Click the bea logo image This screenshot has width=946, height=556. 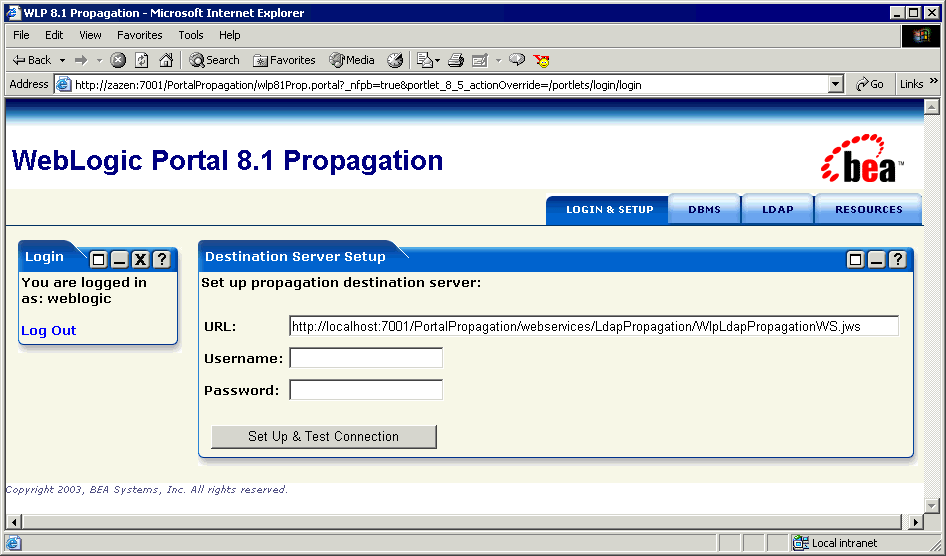point(862,159)
